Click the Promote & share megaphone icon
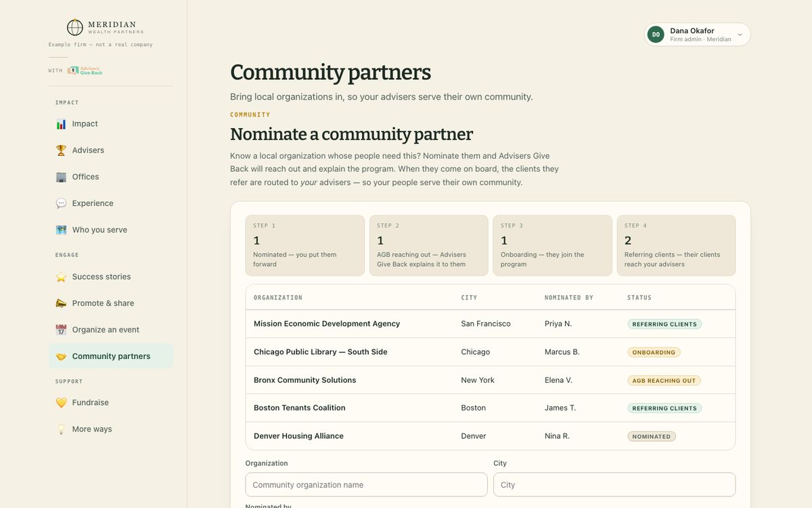The image size is (812, 508). tap(61, 303)
